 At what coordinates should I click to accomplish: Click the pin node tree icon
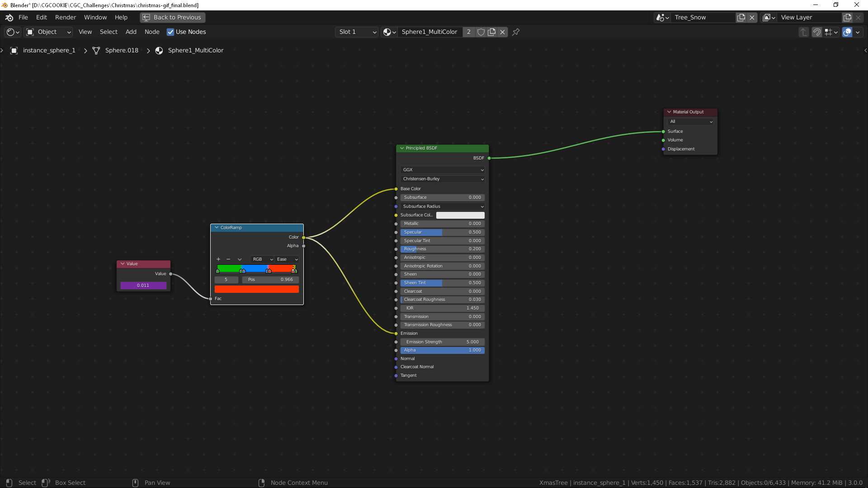point(516,32)
